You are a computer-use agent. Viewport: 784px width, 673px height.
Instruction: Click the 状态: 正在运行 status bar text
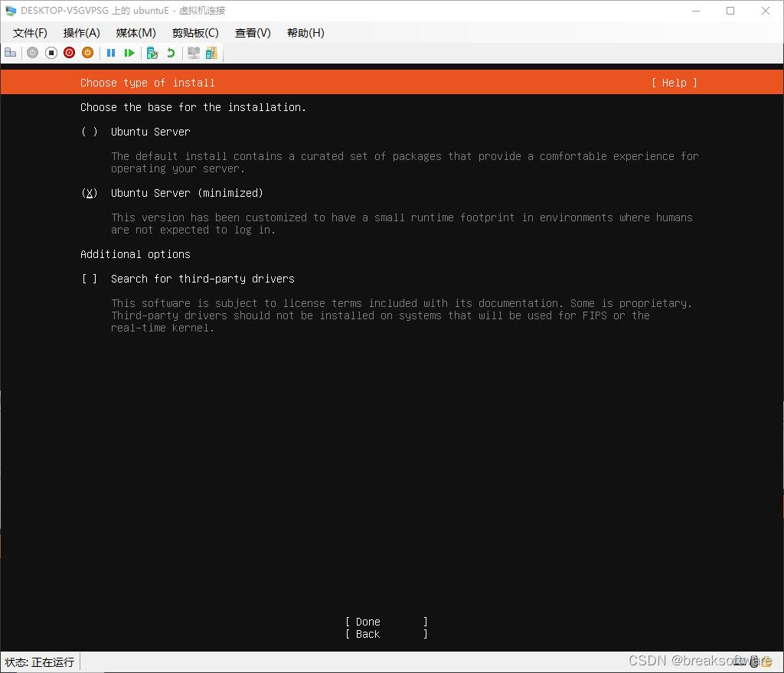coord(40,662)
